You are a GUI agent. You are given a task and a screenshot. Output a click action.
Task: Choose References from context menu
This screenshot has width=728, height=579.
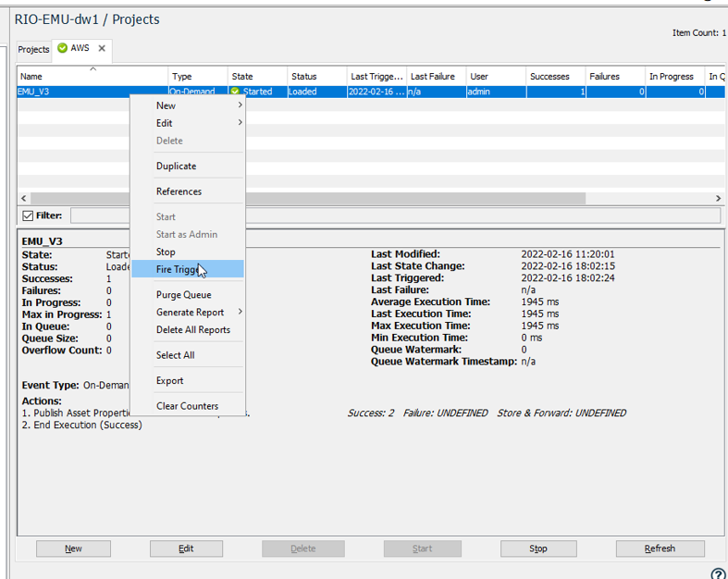click(187, 191)
